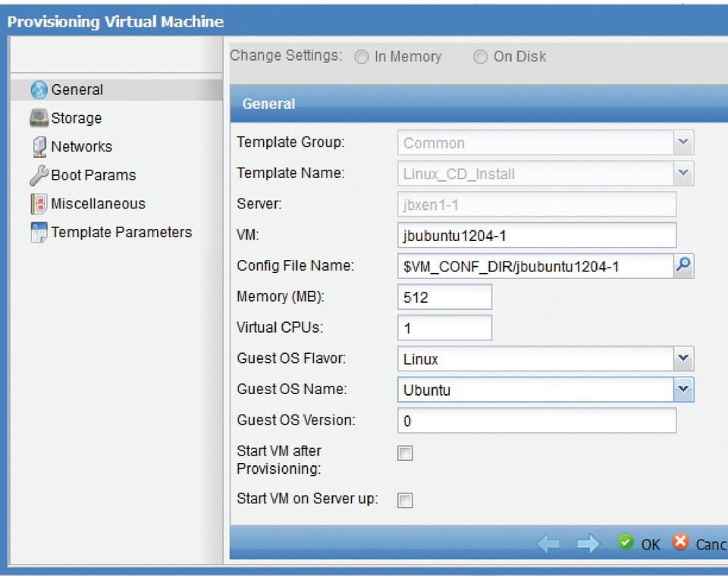
Task: Select the On Disk radio button
Action: 481,58
